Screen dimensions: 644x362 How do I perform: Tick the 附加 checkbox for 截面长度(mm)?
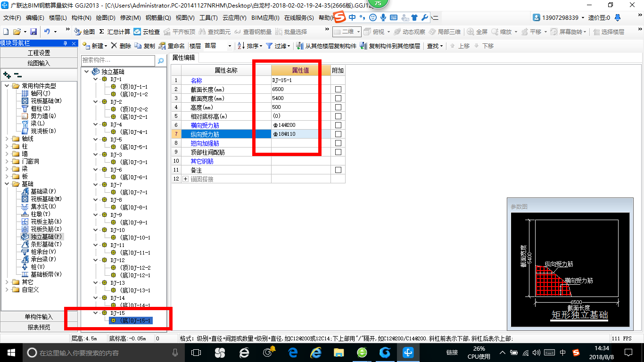[338, 90]
